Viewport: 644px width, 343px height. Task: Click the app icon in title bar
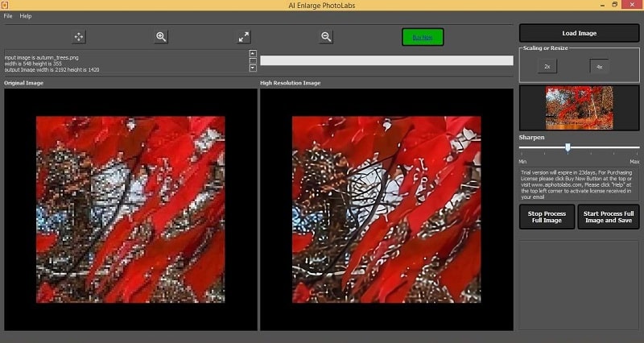(5, 5)
